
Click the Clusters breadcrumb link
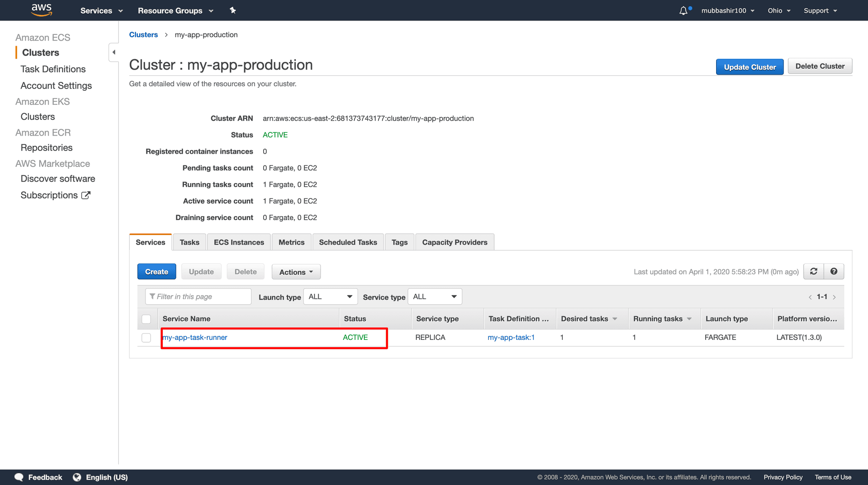[143, 35]
